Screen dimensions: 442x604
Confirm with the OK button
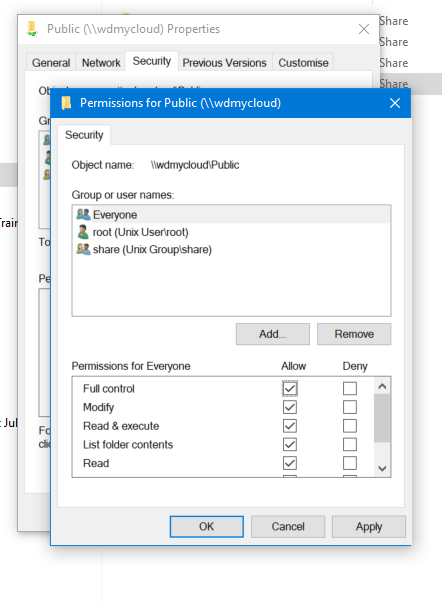click(207, 527)
